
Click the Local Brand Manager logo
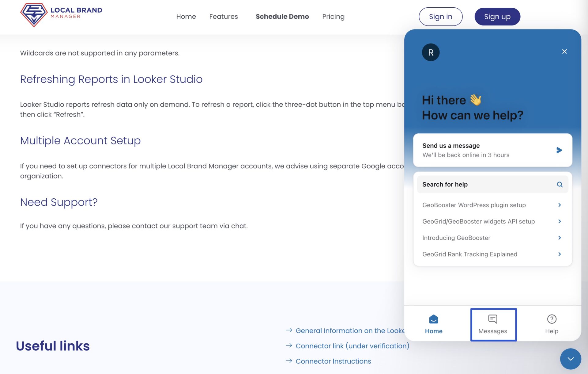click(61, 15)
